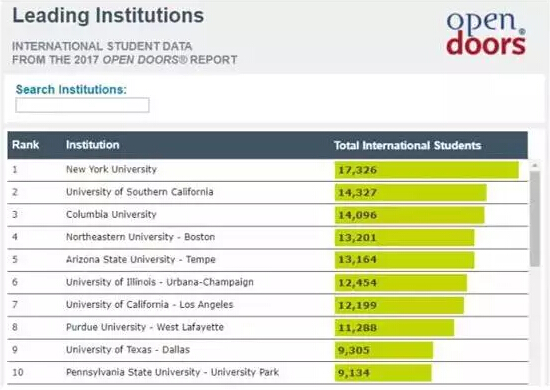
Task: Click the Open Doors logo
Action: coord(486,33)
